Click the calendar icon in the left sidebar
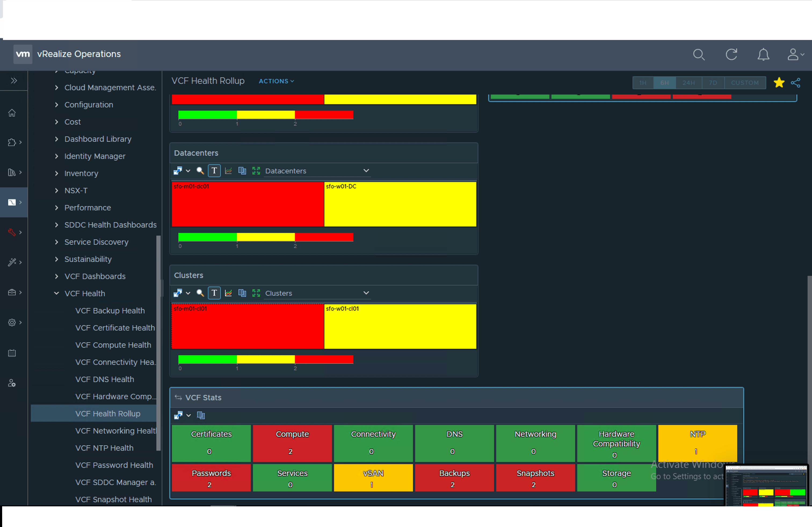Screen dimensions: 812x527 [12, 353]
